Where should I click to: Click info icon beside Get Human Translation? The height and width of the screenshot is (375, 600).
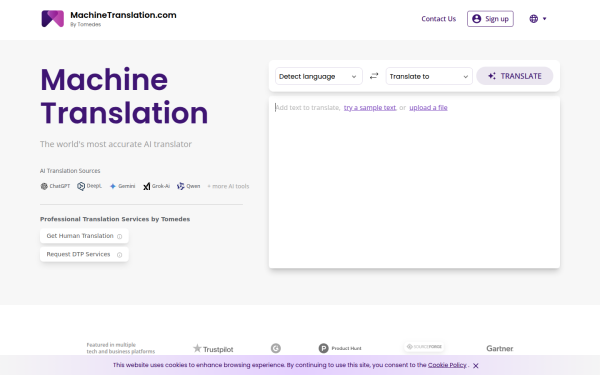119,236
